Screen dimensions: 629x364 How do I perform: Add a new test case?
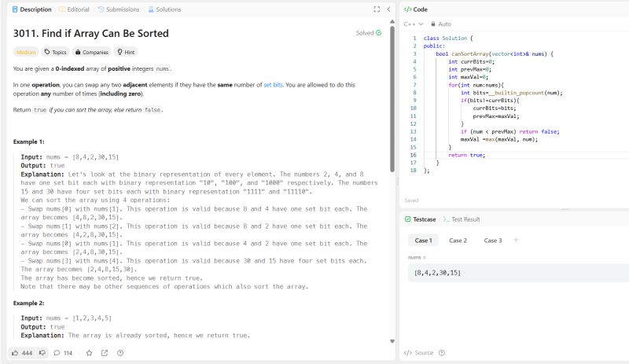click(x=516, y=240)
